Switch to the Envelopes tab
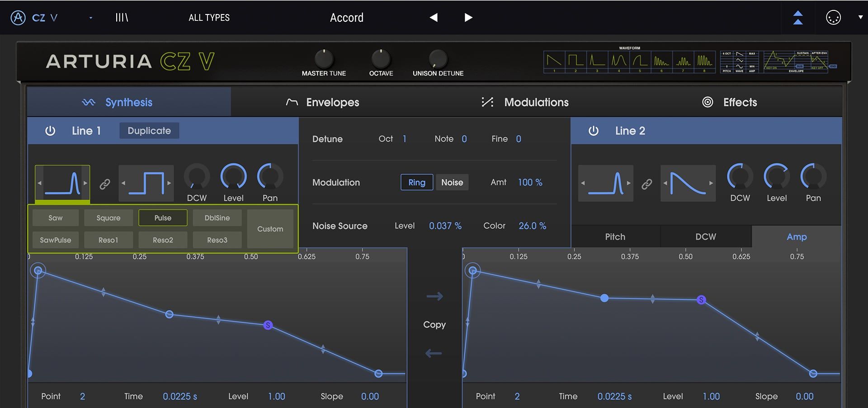The image size is (868, 408). tap(323, 102)
